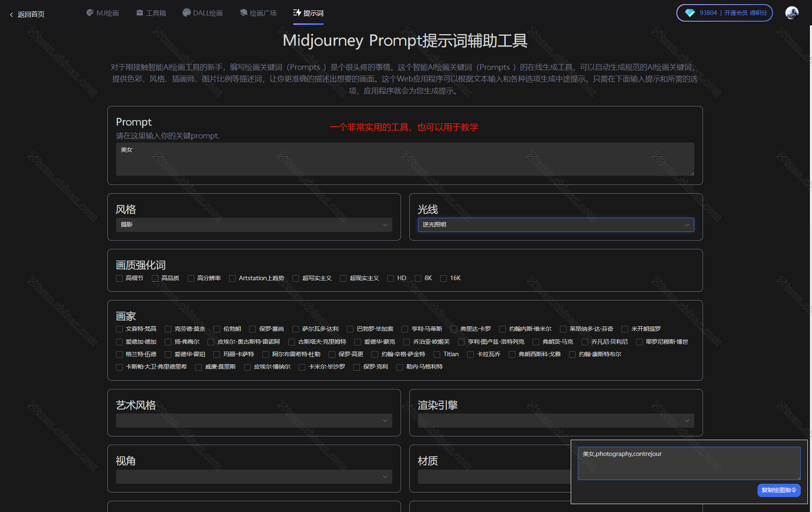
Task: Select painter 保罗·高更 checkbox
Action: 332,354
